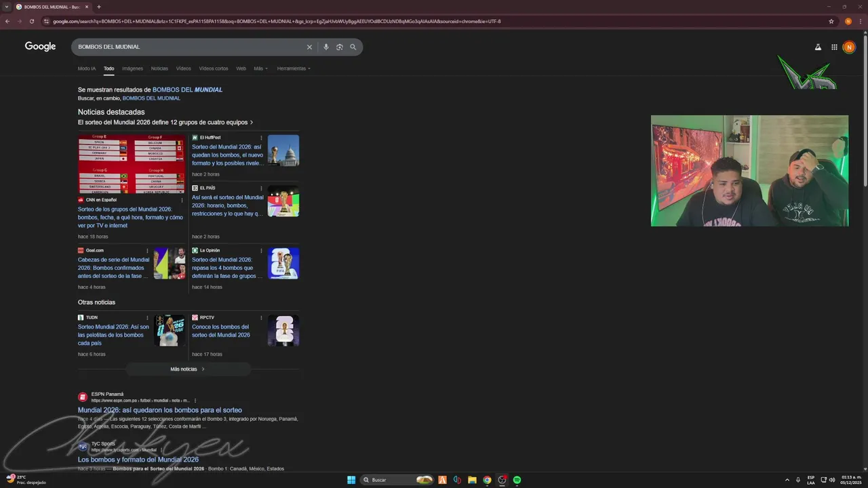The height and width of the screenshot is (488, 868).
Task: Open a new browser tab
Action: coord(99,7)
